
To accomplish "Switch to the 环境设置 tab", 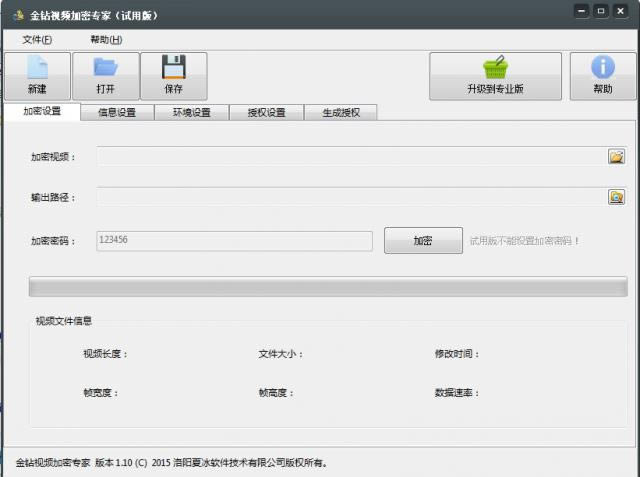I will pos(192,112).
